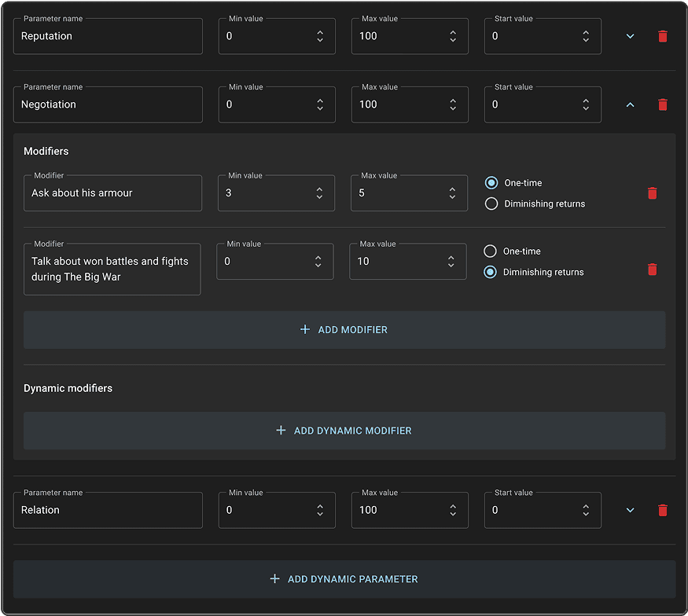Click stepper arrows on Negotiation Start value
The image size is (688, 616).
point(586,104)
